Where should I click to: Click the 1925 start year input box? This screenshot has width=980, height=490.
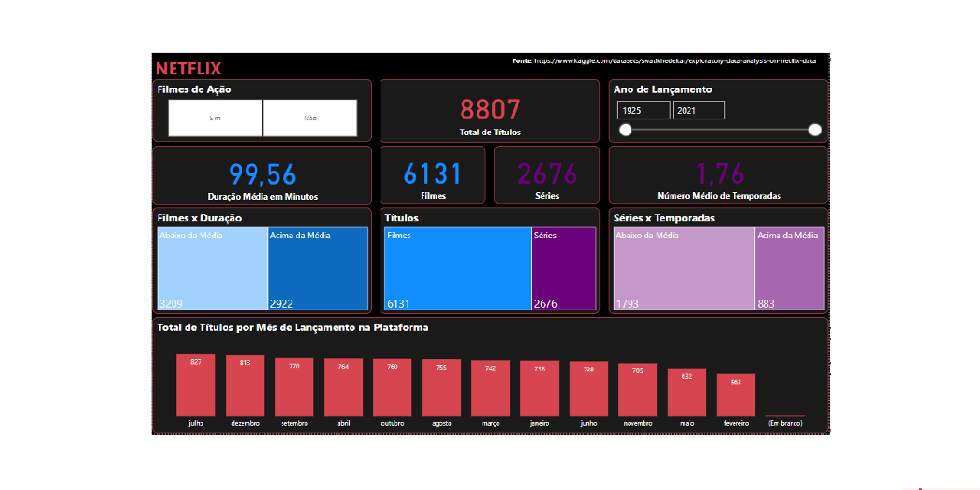coord(642,109)
